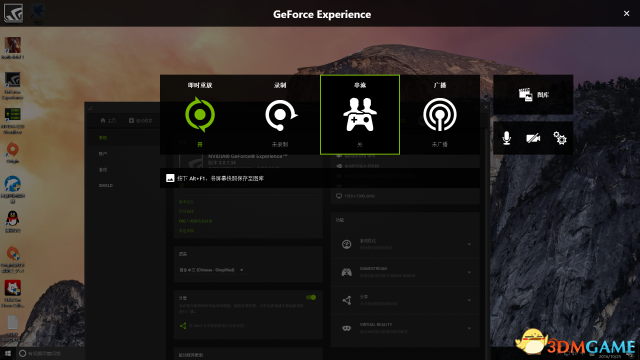Click the last green link in About panel
Image resolution: width=640 pixels, height=360 pixels.
click(186, 231)
